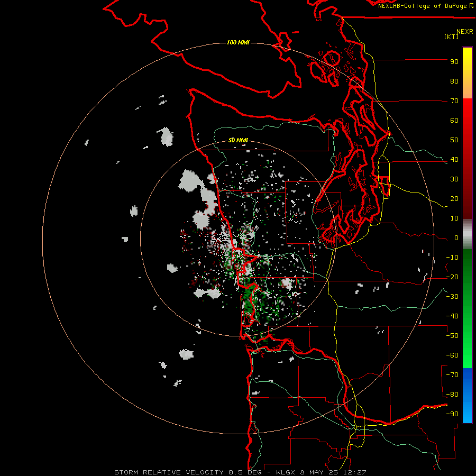Click the [KT] units label above color bar
Screen dimensions: 476x476
click(451, 36)
